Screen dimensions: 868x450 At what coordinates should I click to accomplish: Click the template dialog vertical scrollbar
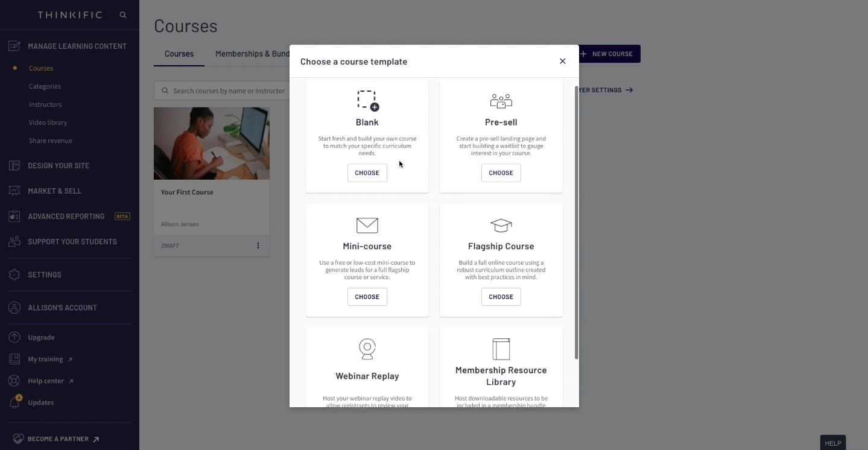tap(577, 222)
